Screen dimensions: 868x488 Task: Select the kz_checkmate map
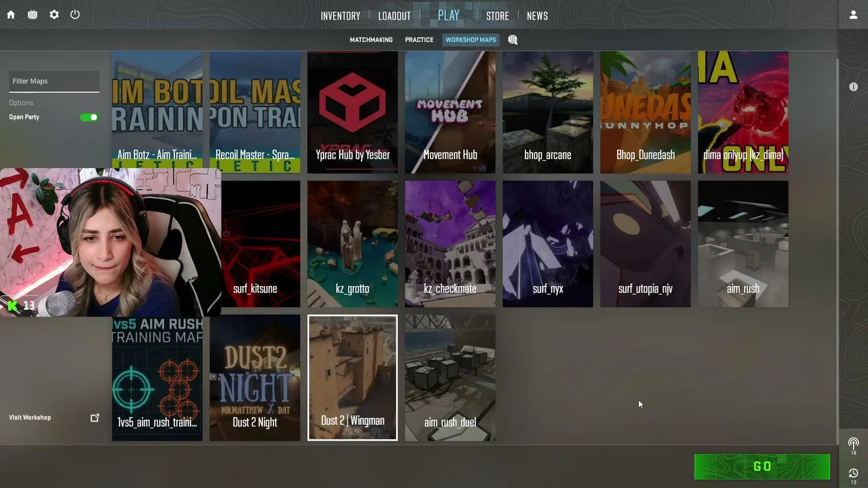(450, 244)
